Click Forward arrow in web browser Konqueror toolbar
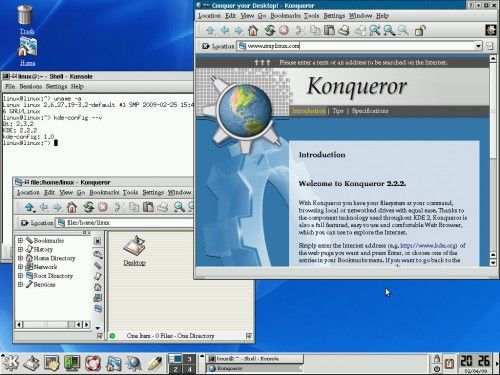This screenshot has width=500, height=375. [239, 31]
